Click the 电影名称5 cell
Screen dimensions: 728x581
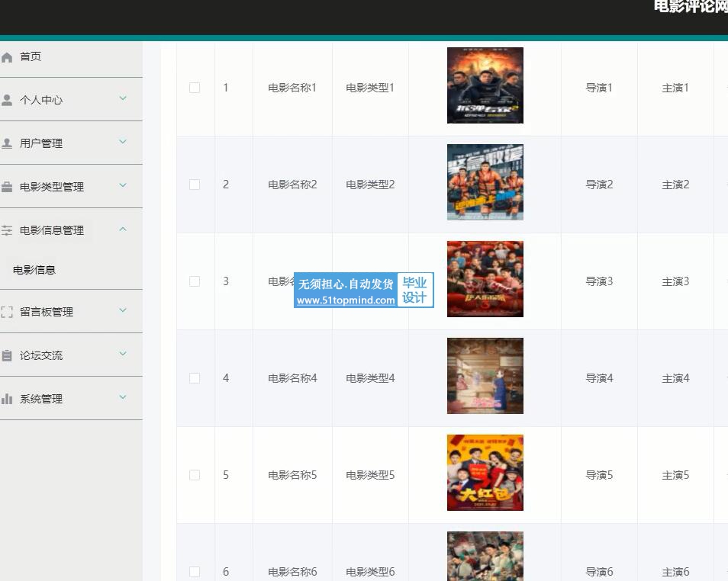point(292,475)
